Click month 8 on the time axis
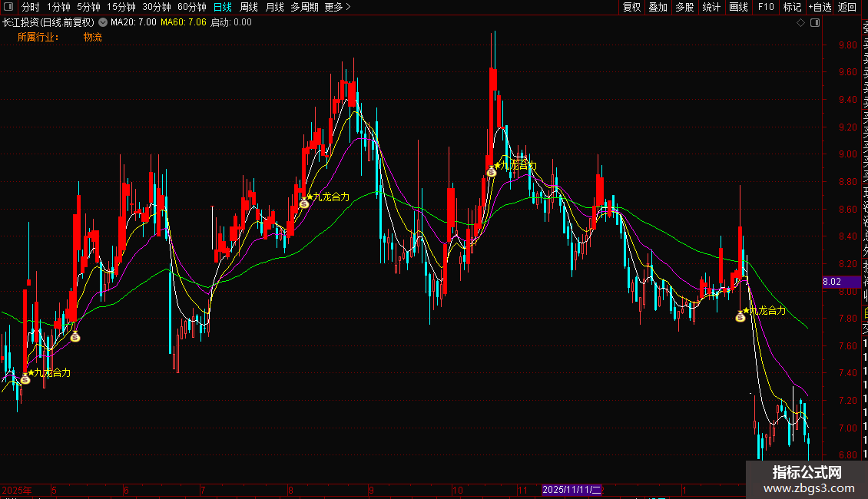The width and height of the screenshot is (868, 499). 290,490
